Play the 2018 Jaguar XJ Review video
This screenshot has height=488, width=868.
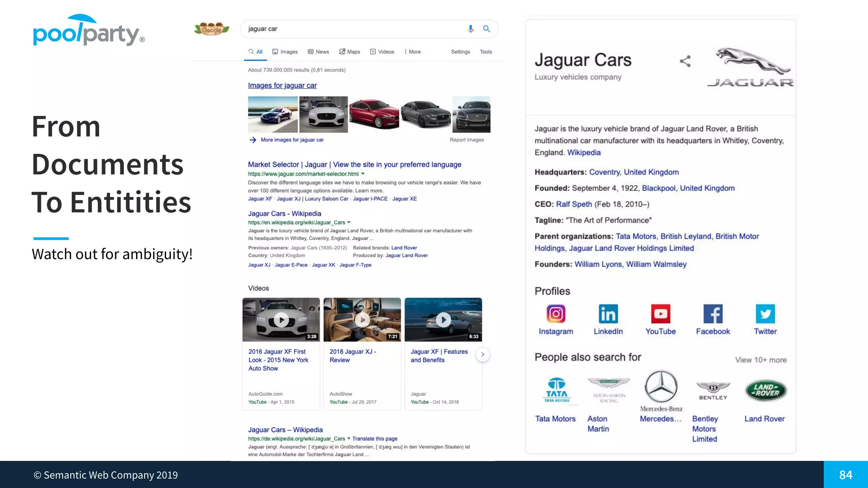(362, 320)
